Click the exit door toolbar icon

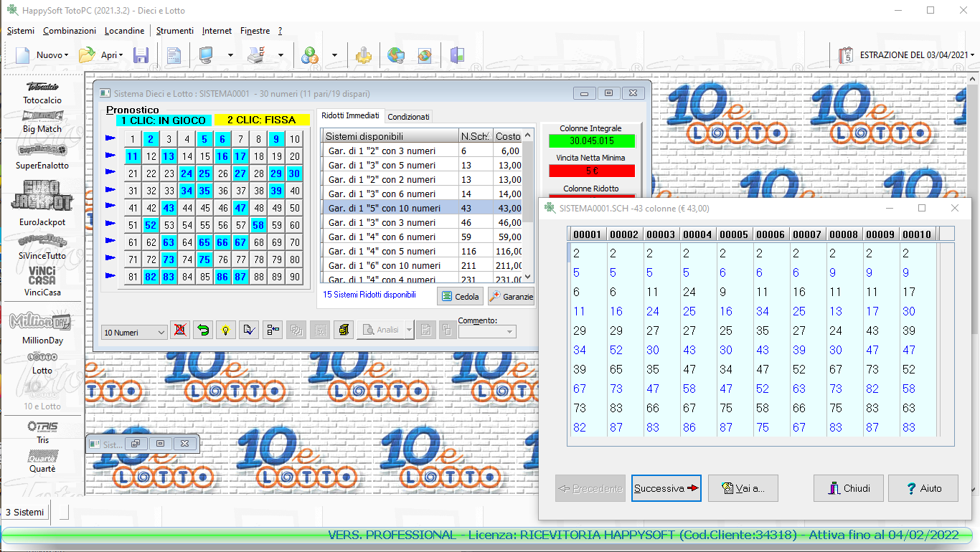coord(458,55)
